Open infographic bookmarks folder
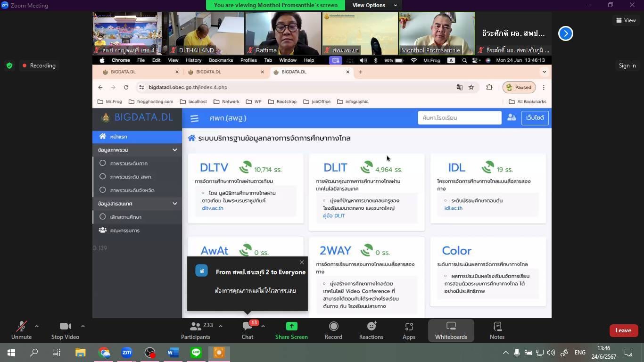 pyautogui.click(x=353, y=102)
